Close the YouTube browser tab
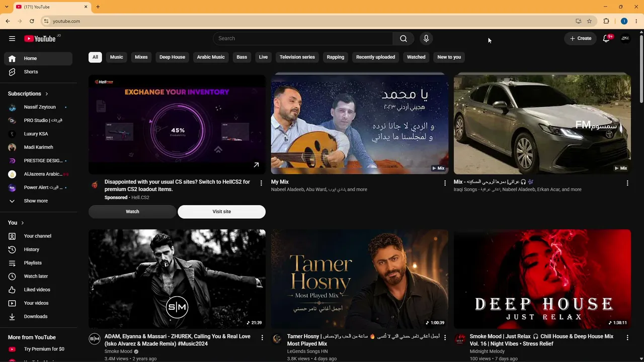The width and height of the screenshot is (644, 362). tap(86, 7)
